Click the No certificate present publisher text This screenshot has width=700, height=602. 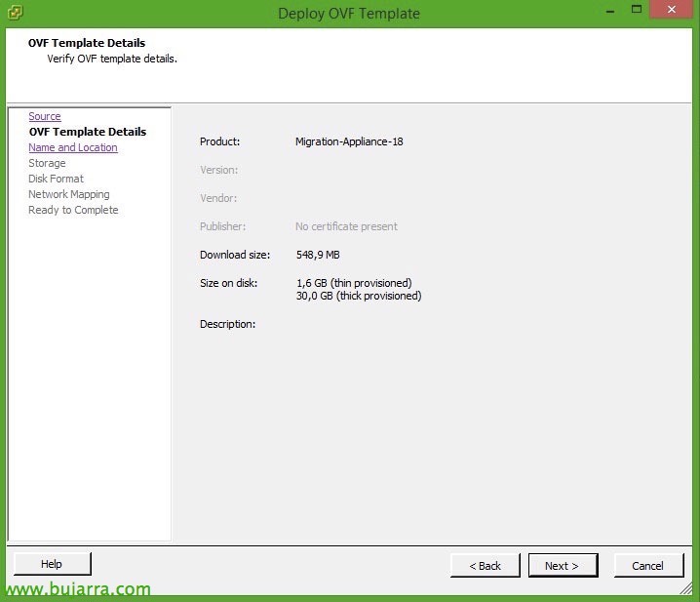346,226
